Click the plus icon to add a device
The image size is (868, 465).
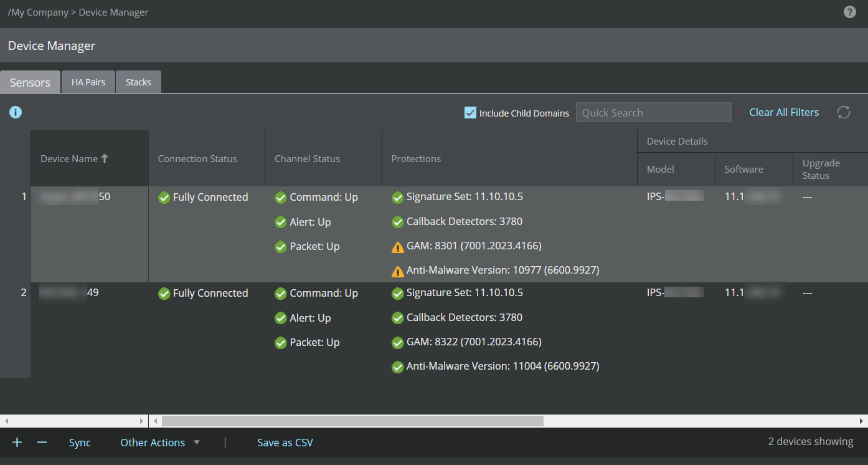tap(17, 443)
